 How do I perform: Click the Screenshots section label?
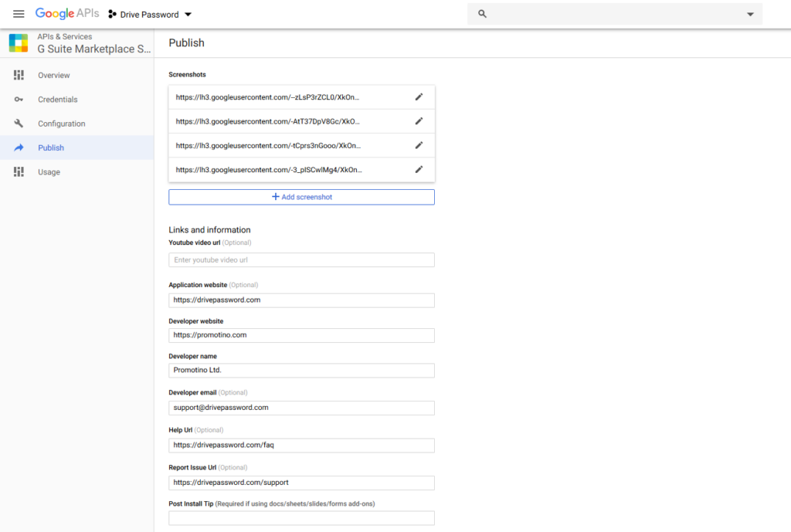coord(187,75)
